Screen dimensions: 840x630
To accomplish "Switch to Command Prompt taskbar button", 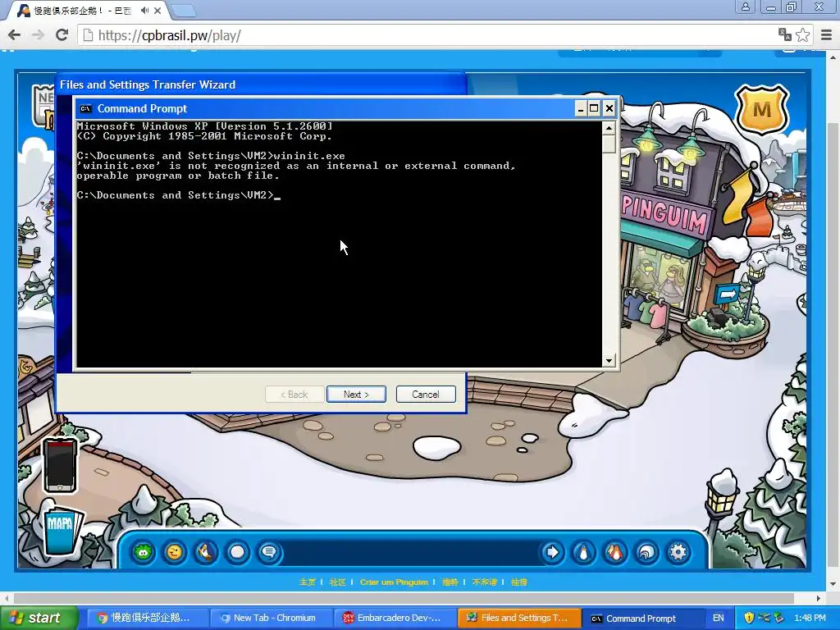I will pos(641,619).
